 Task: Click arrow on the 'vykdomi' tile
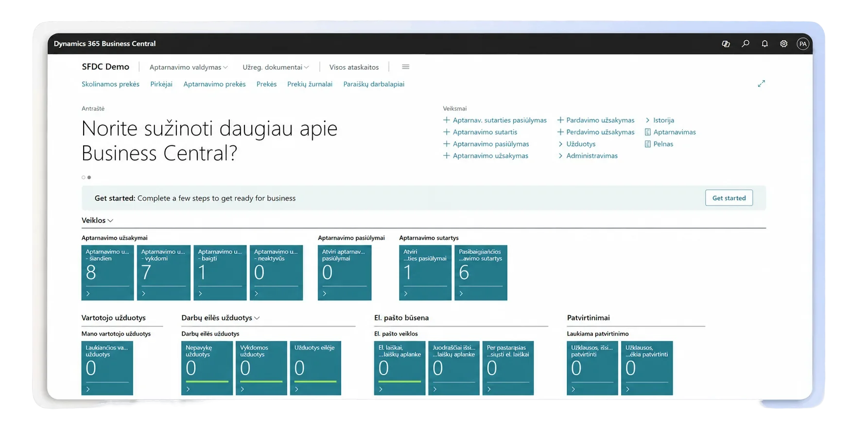coord(143,293)
